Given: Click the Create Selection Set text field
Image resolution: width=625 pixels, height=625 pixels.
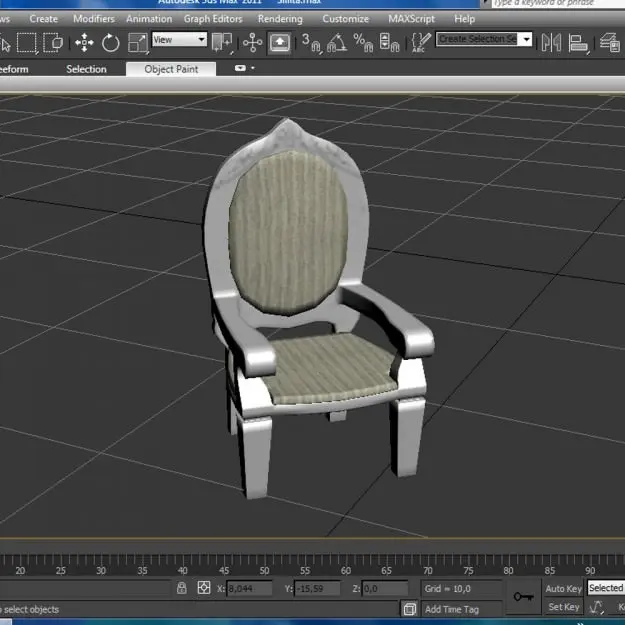Looking at the screenshot, I should [478, 39].
